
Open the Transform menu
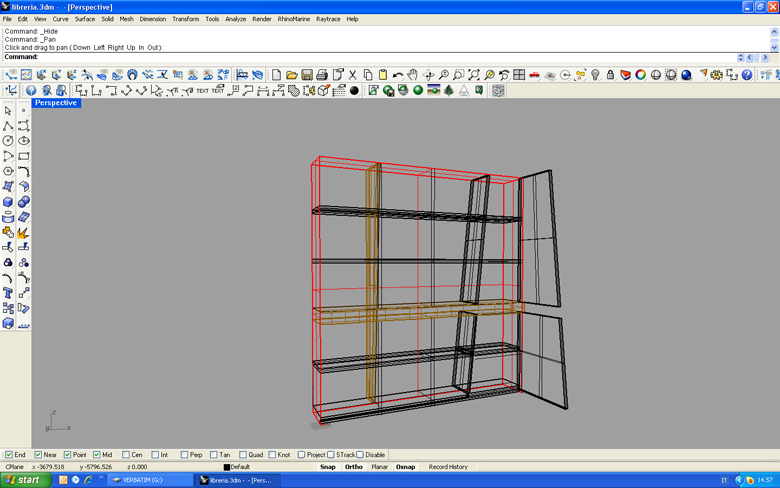tap(186, 19)
